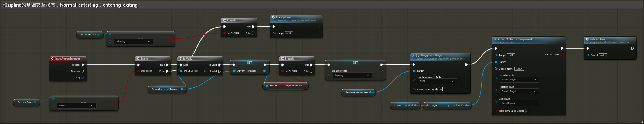Select the comment title about zipline interaction states

point(70,5)
